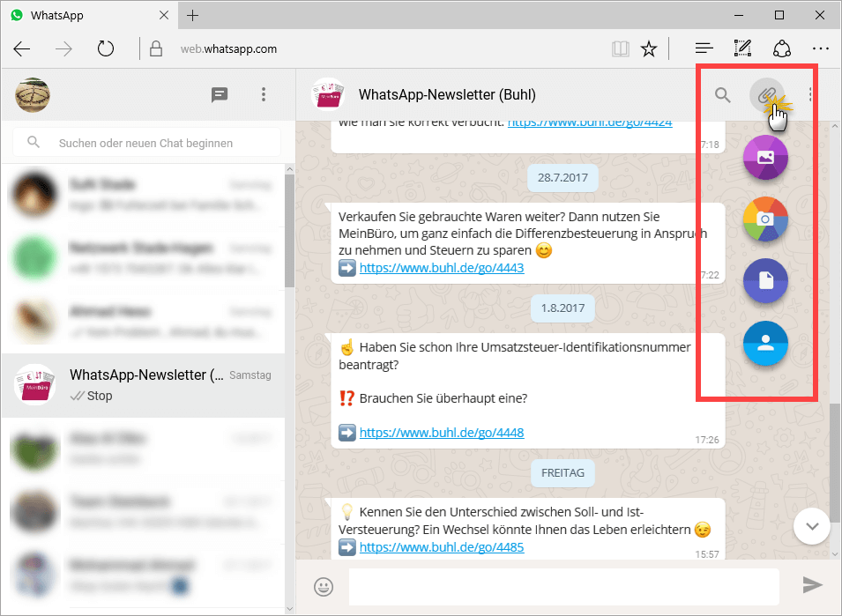Image resolution: width=842 pixels, height=616 pixels.
Task: Click the MeinBüro avatar in chat list
Action: coord(35,385)
